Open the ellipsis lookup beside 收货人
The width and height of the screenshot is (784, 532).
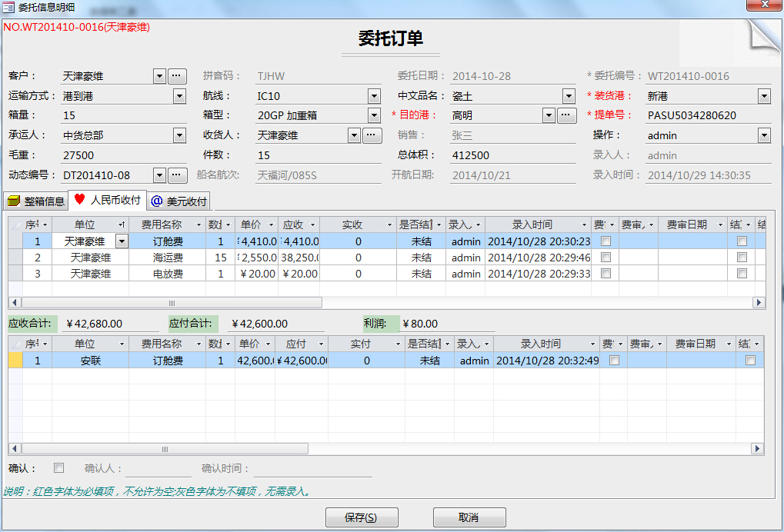[372, 135]
